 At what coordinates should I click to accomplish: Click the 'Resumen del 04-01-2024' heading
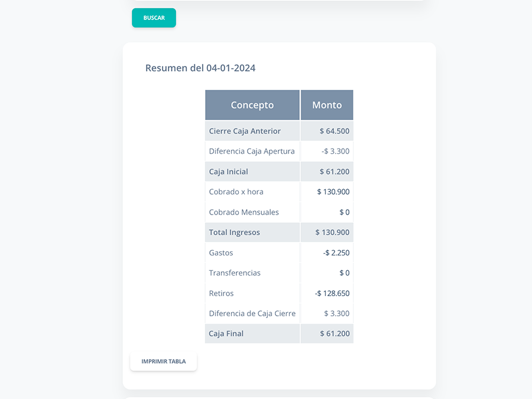(200, 68)
